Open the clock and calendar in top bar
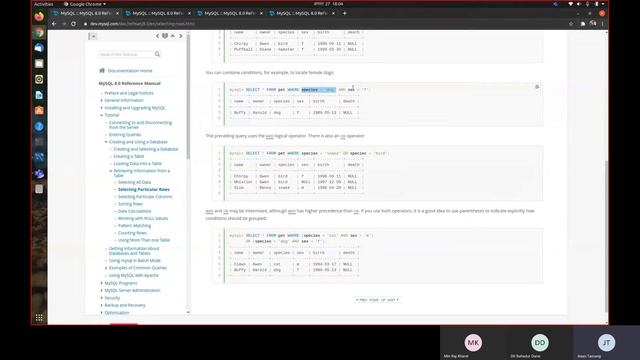640x360 pixels. point(329,4)
